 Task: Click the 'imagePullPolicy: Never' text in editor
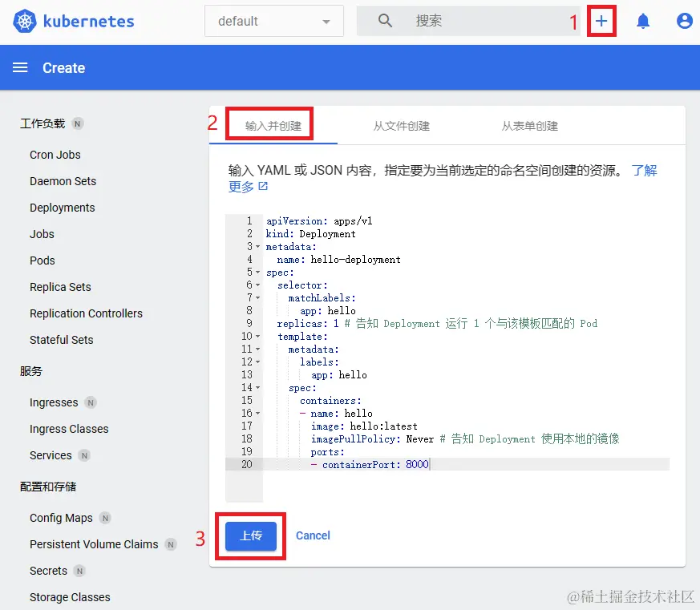tap(372, 439)
